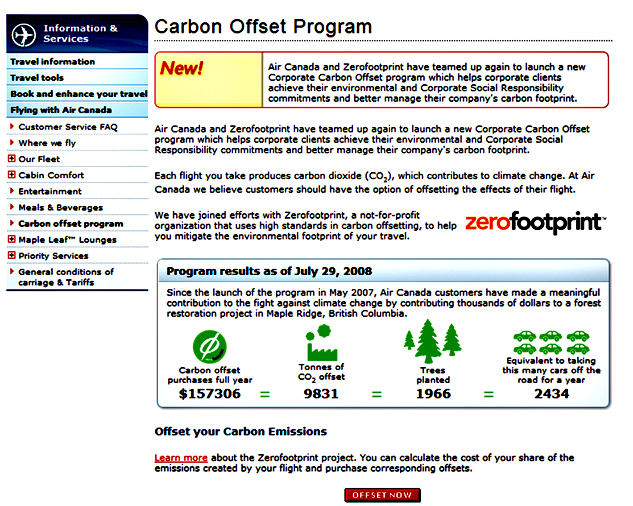Click the Offset your Carbon Emissions heading
Image resolution: width=633 pixels, height=506 pixels.
pos(241,432)
